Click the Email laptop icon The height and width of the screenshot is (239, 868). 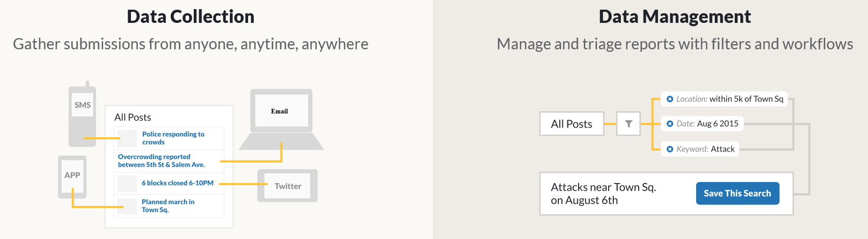coord(281,111)
